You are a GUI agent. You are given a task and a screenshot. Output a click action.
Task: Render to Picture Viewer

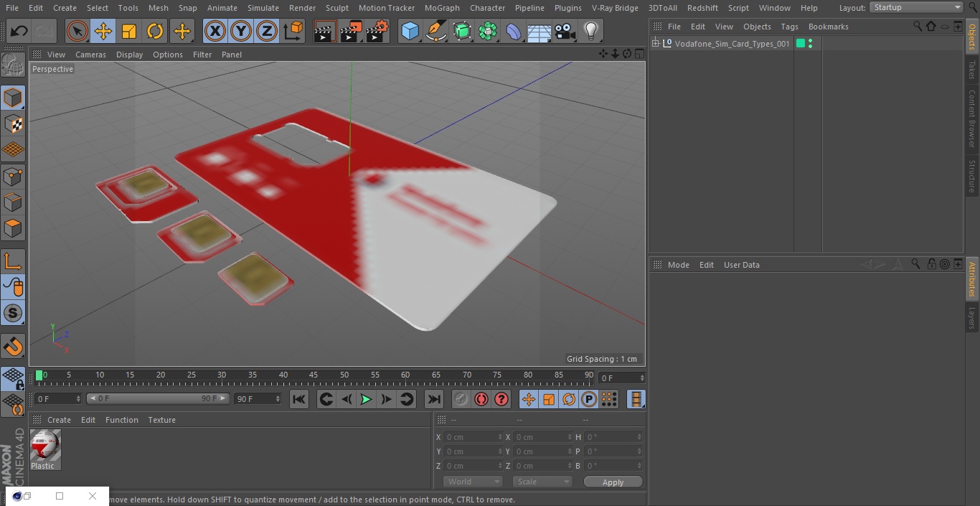click(352, 31)
